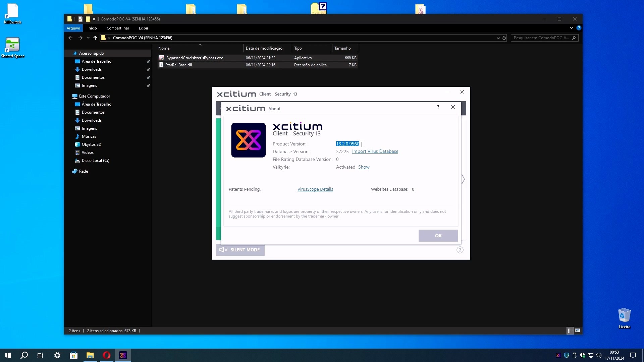
Task: Click the Xcitium tray icon
Action: point(558,355)
